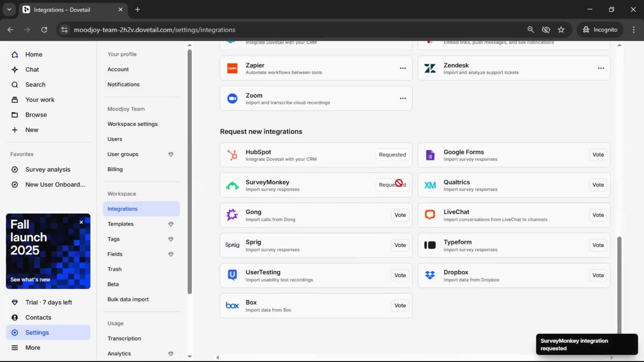
Task: Open Zapier more options ellipsis menu
Action: 403,68
